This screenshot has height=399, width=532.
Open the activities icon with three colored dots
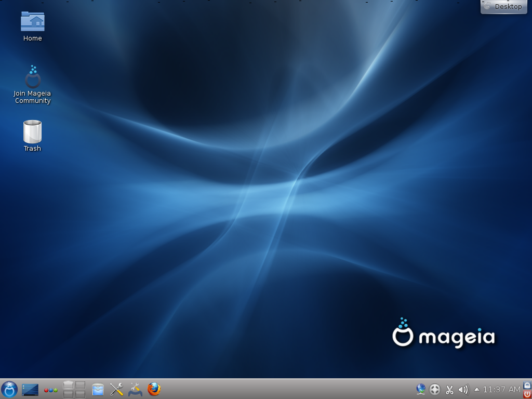(50, 390)
